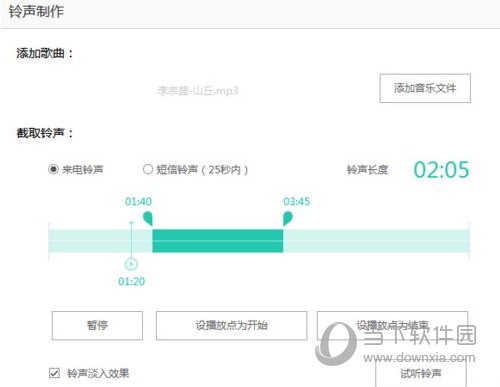Click the playhead play icon above 01:20

pos(131,264)
